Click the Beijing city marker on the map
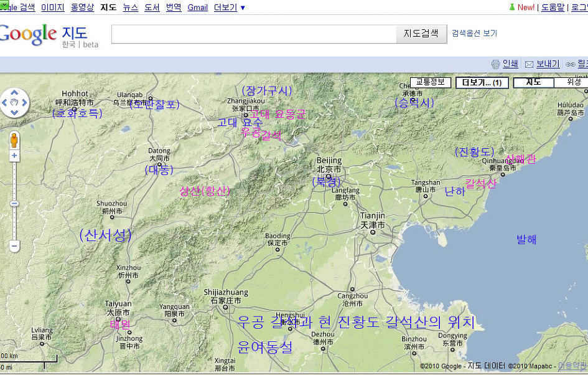Viewport: 588px width, 375px height. coord(328,176)
